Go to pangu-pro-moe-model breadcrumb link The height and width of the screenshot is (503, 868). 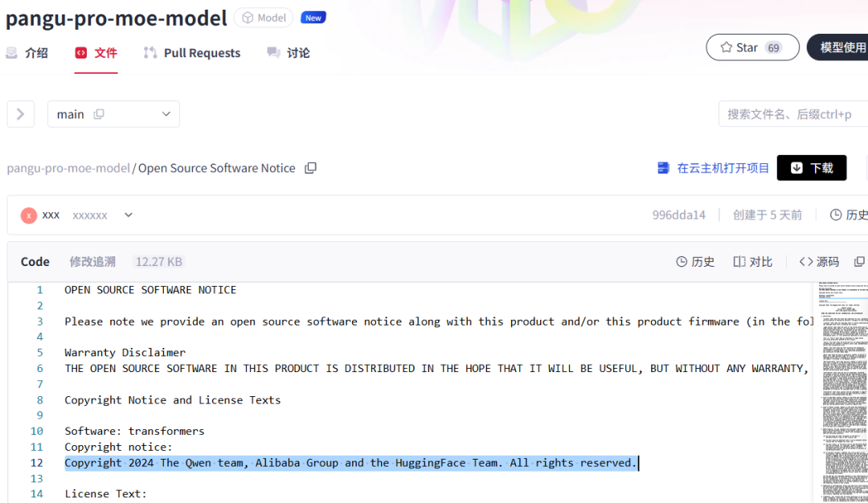point(68,168)
